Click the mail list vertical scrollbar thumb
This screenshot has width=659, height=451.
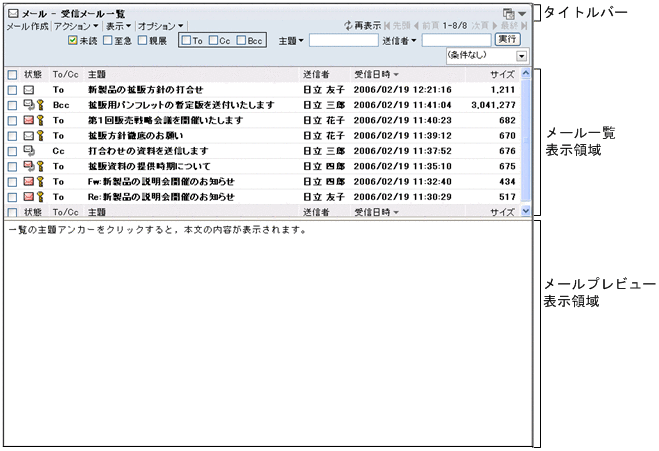526,141
